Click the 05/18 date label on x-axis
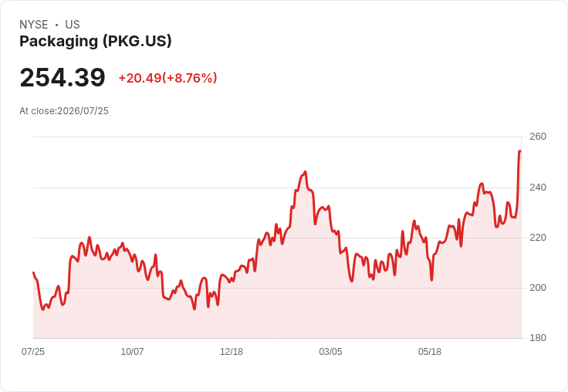Image resolution: width=568 pixels, height=392 pixels. 430,351
